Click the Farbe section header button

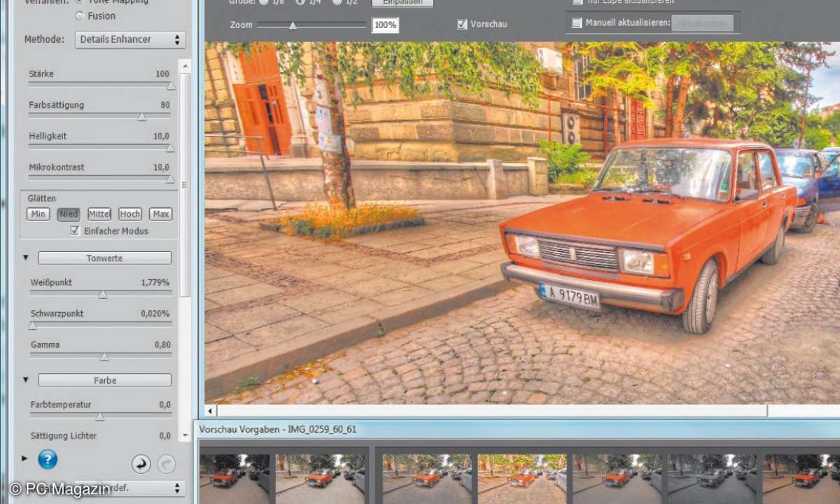tap(104, 380)
